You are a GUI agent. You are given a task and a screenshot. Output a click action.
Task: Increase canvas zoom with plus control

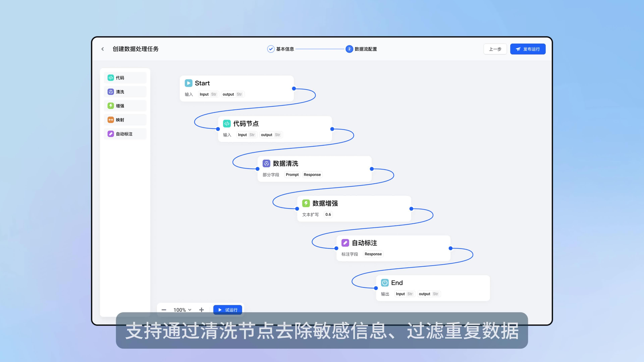[x=201, y=310]
